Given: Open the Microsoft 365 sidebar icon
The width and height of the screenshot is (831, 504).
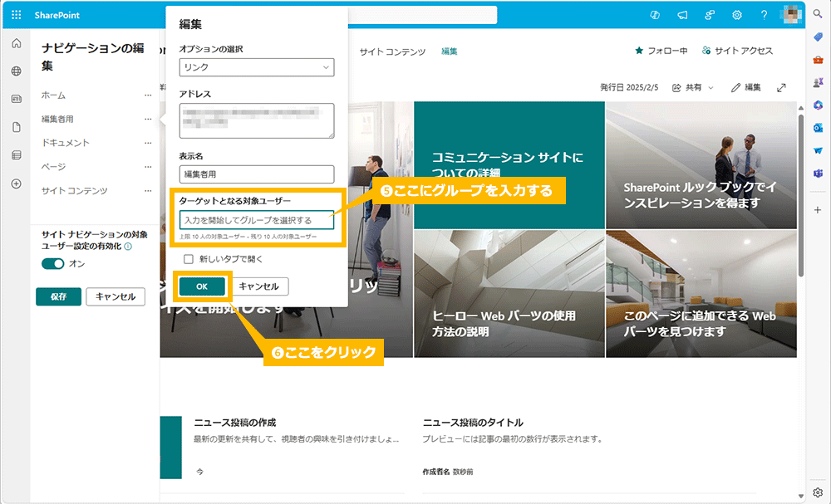Looking at the screenshot, I should pyautogui.click(x=818, y=105).
